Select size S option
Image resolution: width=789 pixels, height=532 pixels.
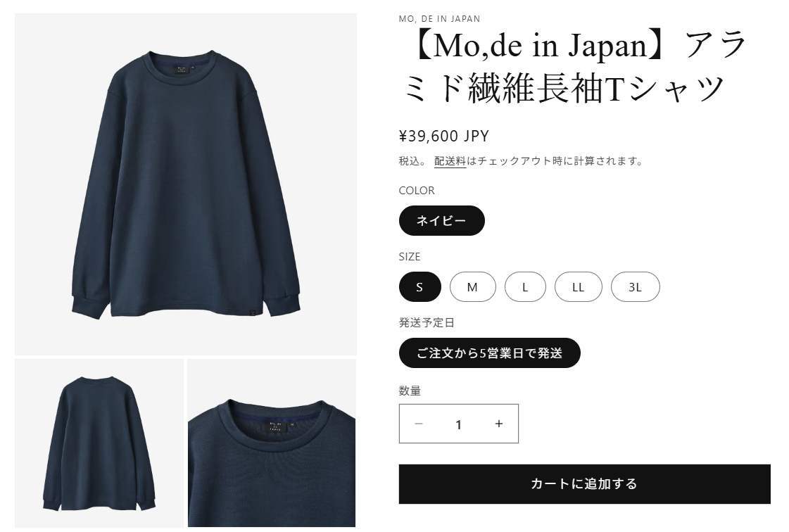pos(419,287)
